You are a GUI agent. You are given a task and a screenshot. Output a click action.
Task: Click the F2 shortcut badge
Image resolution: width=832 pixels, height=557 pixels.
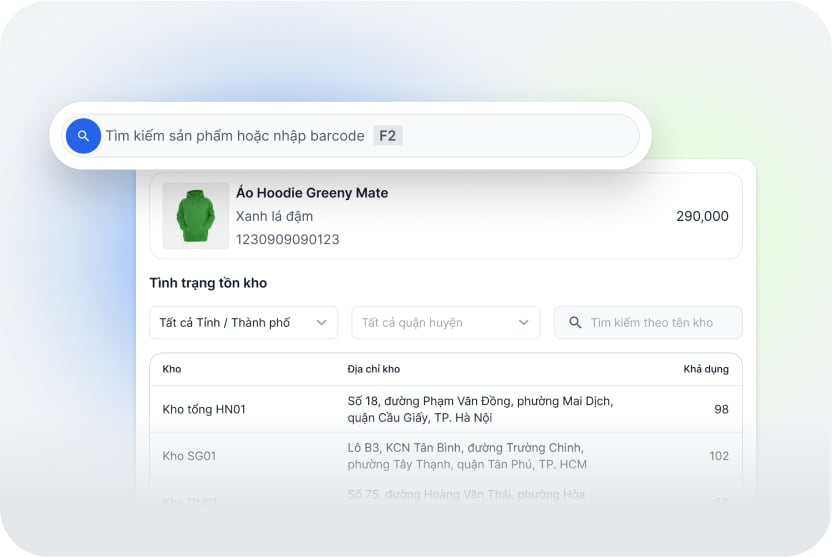pyautogui.click(x=387, y=136)
